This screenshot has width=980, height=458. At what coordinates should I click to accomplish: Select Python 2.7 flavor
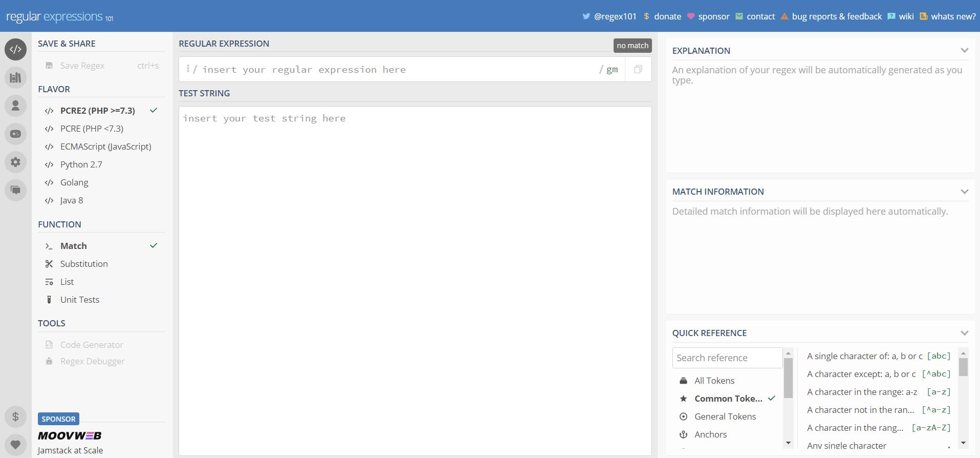[101, 164]
